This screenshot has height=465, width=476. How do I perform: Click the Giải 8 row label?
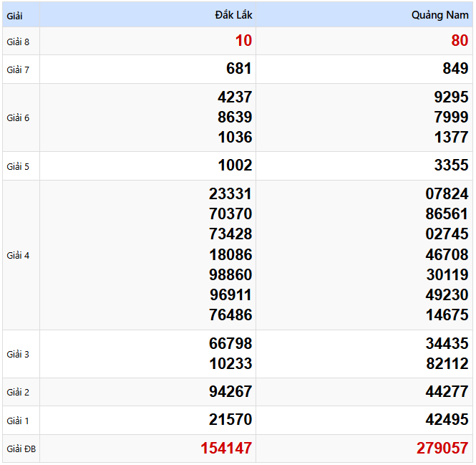click(x=18, y=42)
